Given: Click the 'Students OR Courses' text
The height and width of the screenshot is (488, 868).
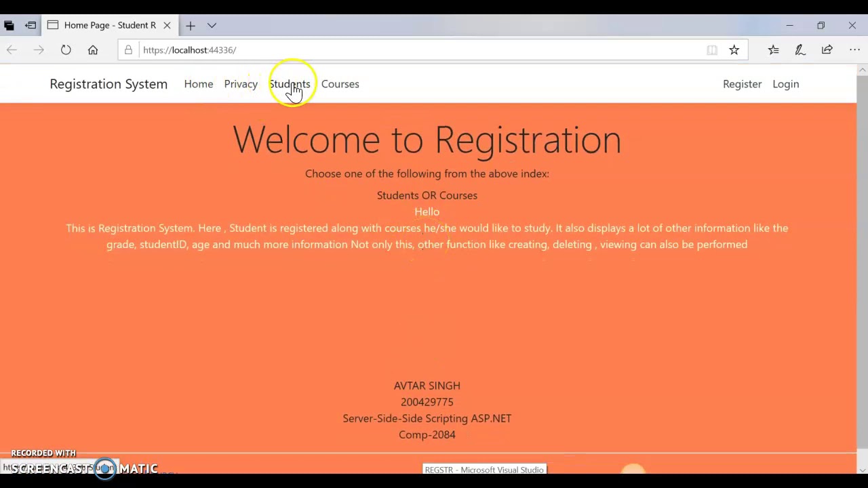Looking at the screenshot, I should pyautogui.click(x=427, y=195).
